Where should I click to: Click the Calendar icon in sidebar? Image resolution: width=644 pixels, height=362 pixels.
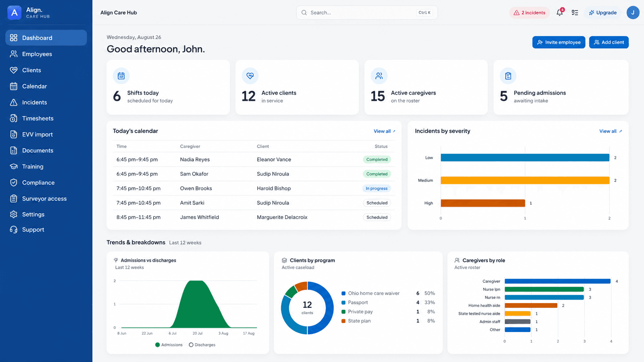pos(13,86)
